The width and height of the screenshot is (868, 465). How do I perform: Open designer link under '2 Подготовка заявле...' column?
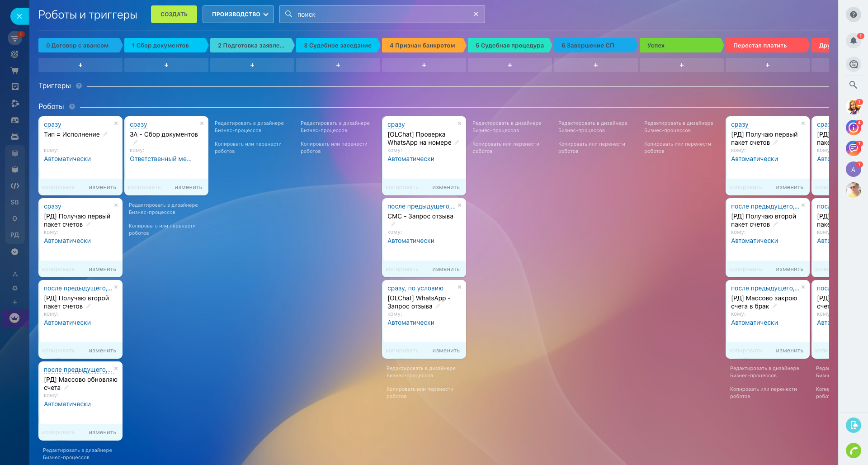click(249, 127)
